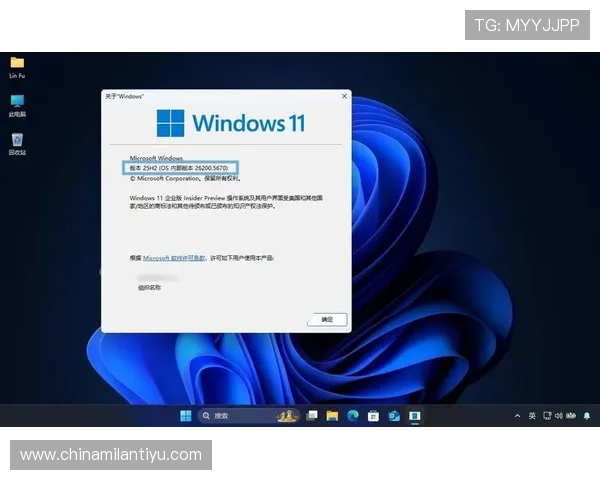Open Outlook from the taskbar
The width and height of the screenshot is (600, 480).
pyautogui.click(x=394, y=416)
